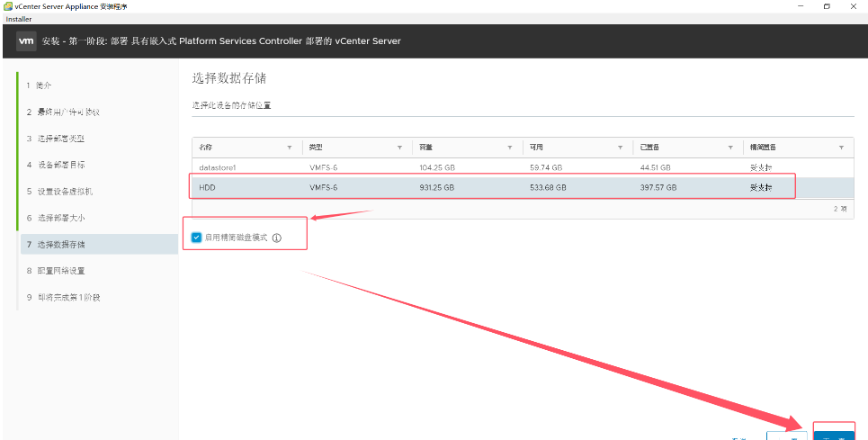Image resolution: width=868 pixels, height=440 pixels.
Task: Click the 397.57 GB provisioned value
Action: coord(658,188)
